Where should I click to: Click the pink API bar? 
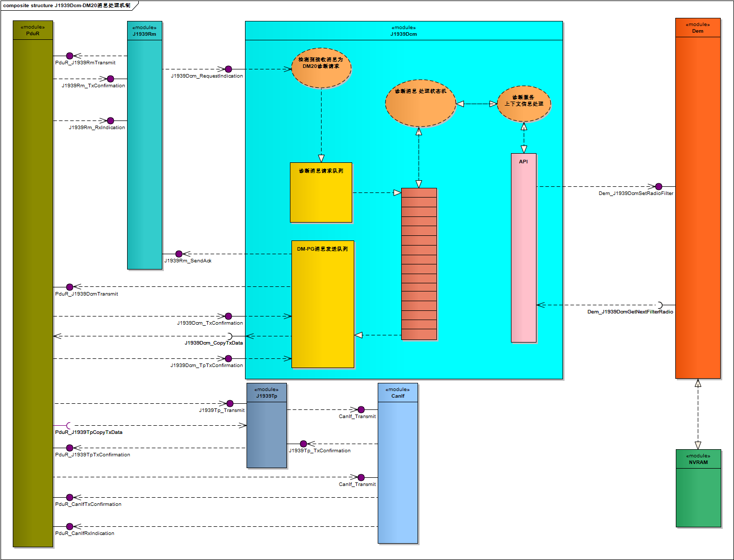click(524, 248)
